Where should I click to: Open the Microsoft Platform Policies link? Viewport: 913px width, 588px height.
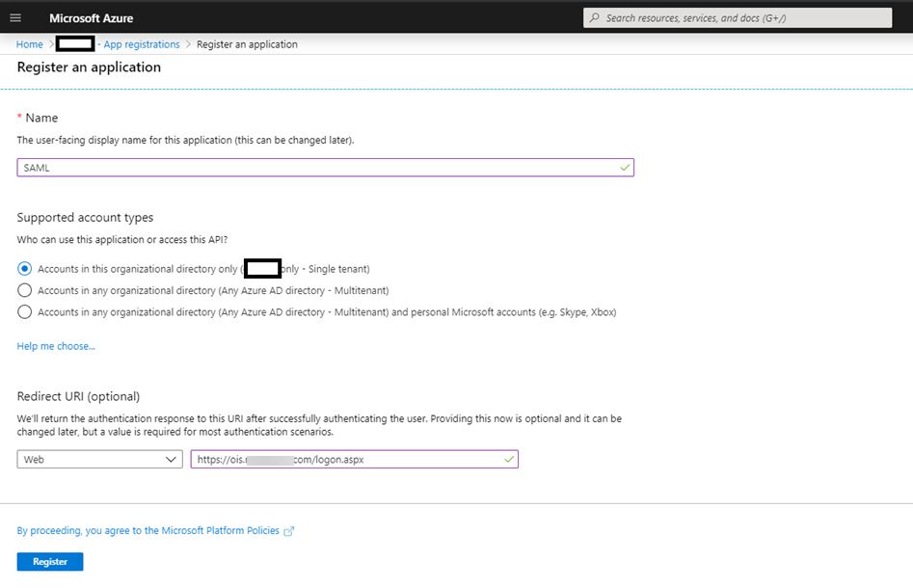point(148,530)
